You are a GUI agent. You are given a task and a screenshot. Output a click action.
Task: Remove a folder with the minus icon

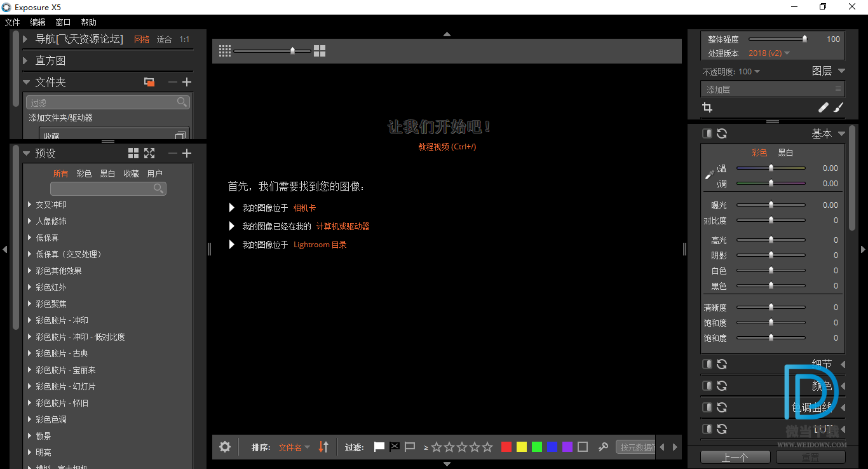point(173,82)
